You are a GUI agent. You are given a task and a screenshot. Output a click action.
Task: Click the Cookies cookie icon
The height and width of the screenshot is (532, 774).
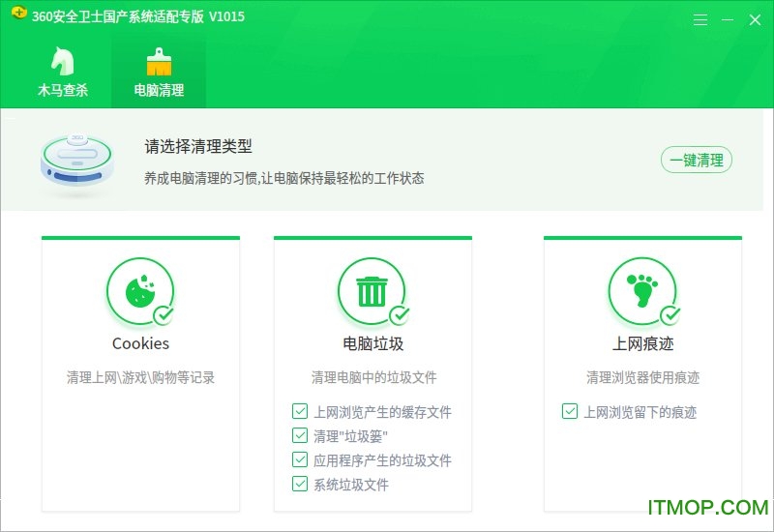[x=140, y=291]
